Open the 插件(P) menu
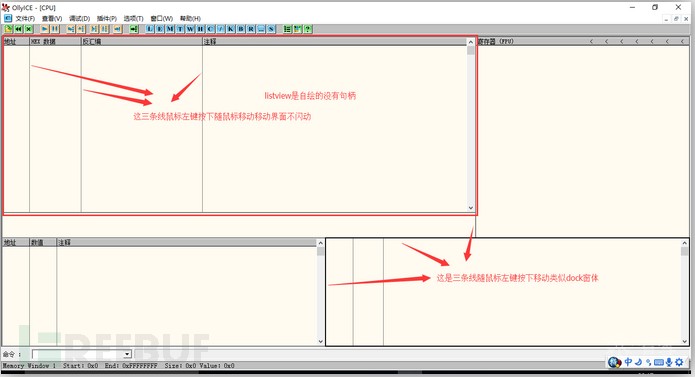695x377 pixels. point(107,18)
